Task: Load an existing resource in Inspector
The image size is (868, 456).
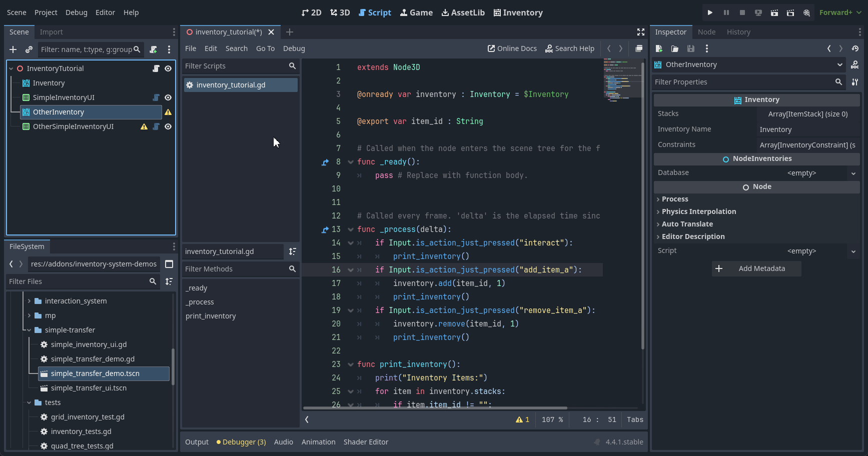Action: 675,48
